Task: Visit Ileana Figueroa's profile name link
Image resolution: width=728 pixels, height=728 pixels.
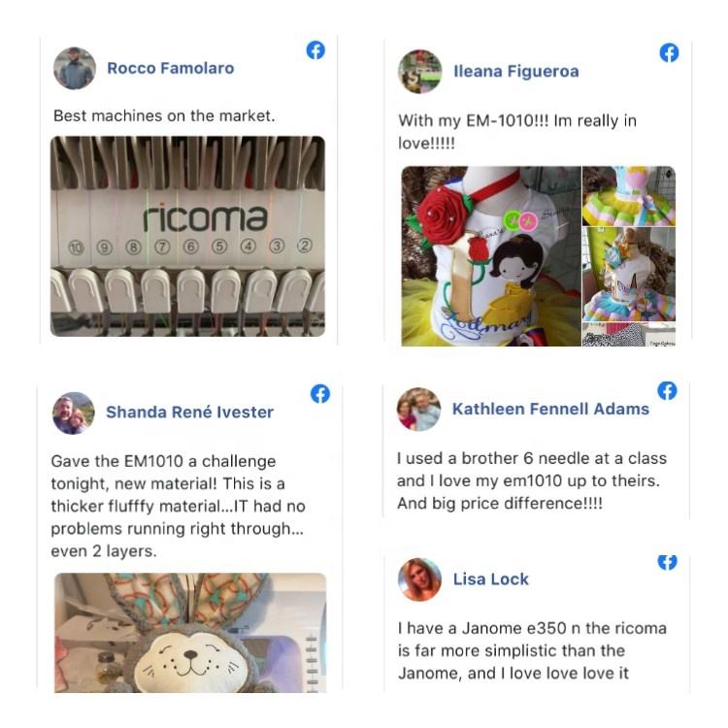Action: tap(516, 72)
